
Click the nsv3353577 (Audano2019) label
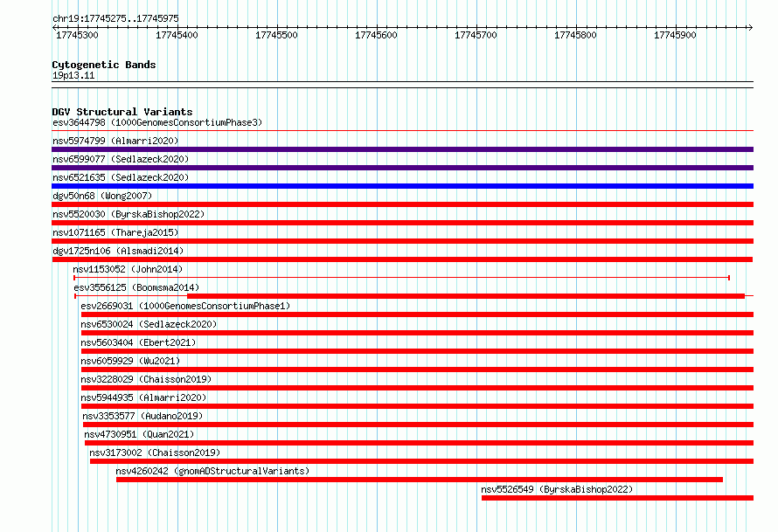click(x=142, y=416)
